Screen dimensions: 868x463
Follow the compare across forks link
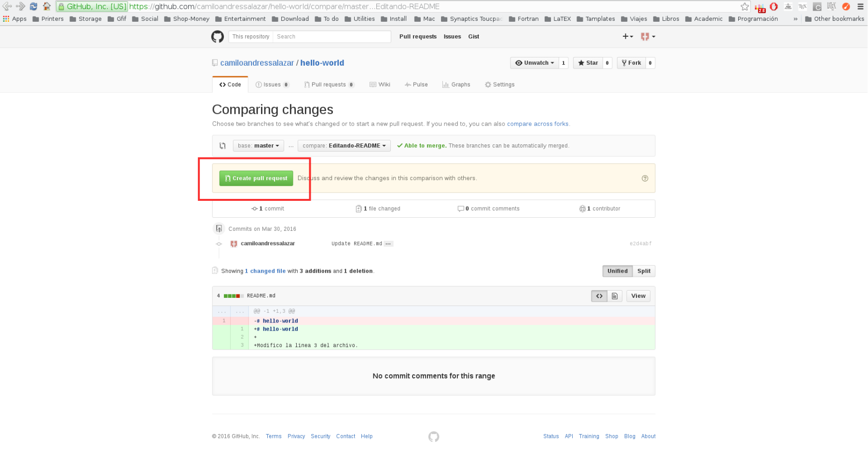[x=537, y=124]
